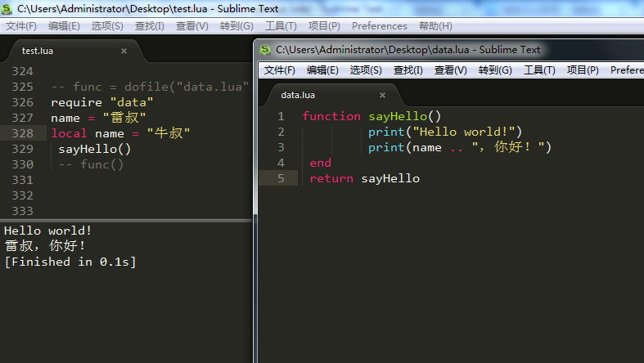
Task: Open 查看(V) menu in data.lua window
Action: click(x=451, y=70)
